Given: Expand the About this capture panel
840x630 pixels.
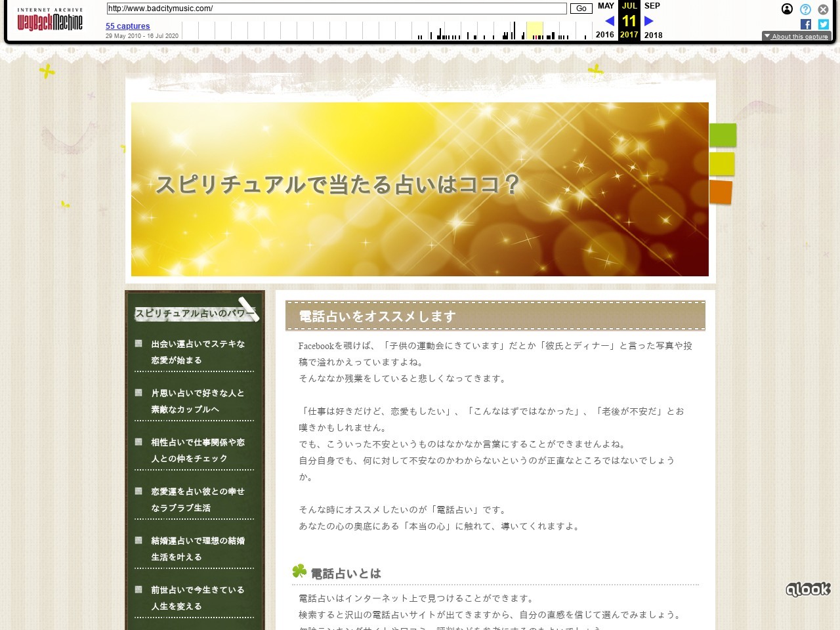Looking at the screenshot, I should click(796, 36).
